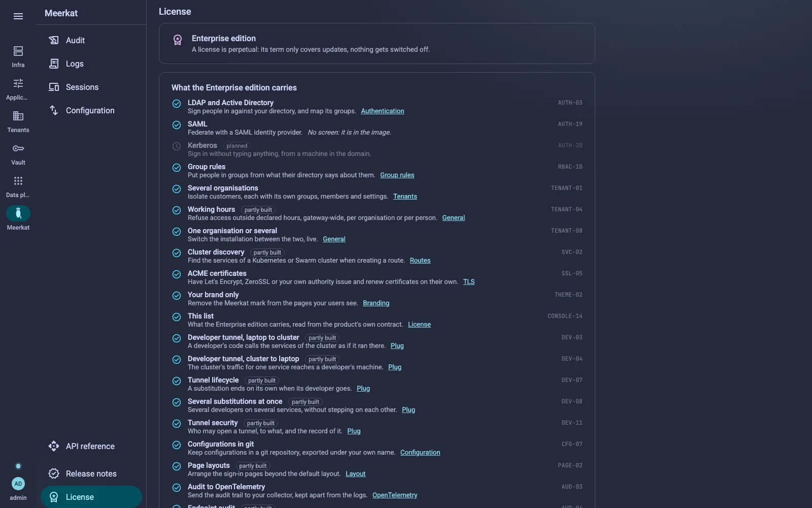
Task: Click the Configuration arrows icon
Action: [54, 110]
